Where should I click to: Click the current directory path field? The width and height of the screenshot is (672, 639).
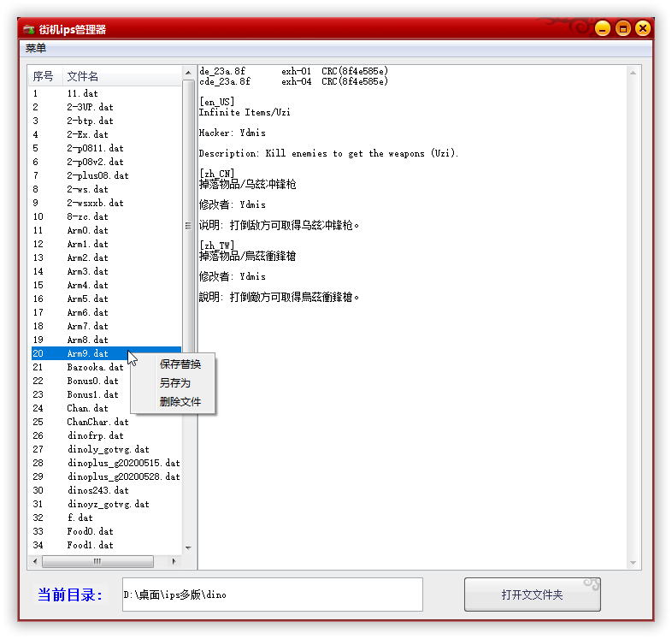[x=272, y=595]
